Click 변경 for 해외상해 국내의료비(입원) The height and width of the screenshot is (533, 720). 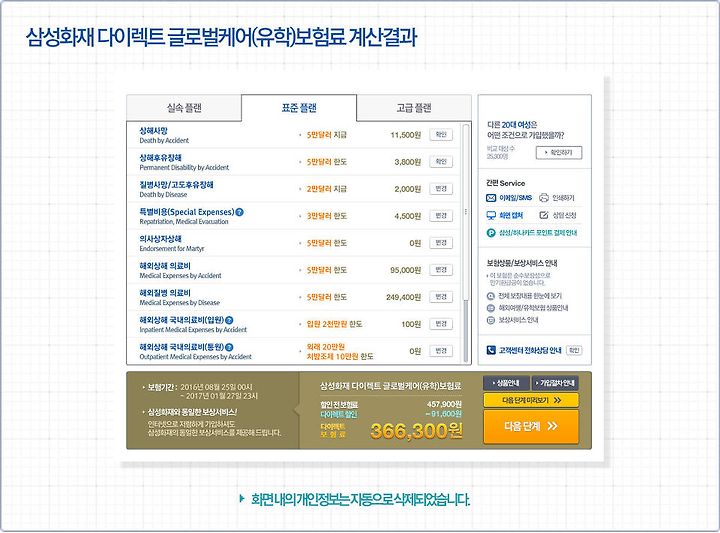tap(441, 324)
